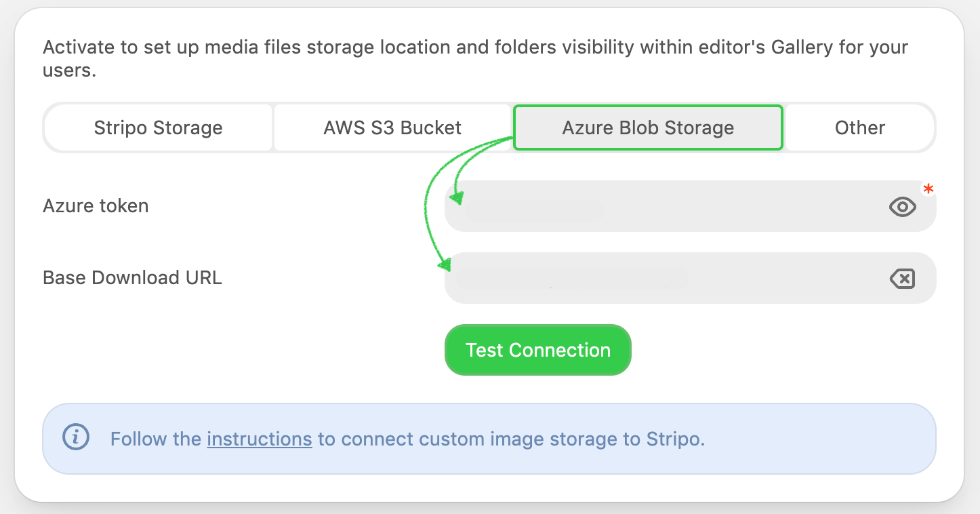This screenshot has width=980, height=514.
Task: Click the Base Download URL label
Action: click(x=132, y=278)
